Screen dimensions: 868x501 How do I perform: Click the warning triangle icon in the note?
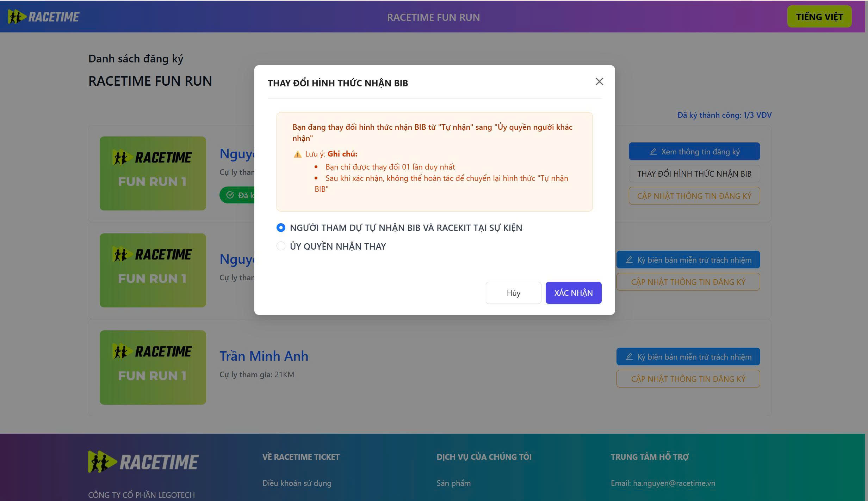click(298, 154)
